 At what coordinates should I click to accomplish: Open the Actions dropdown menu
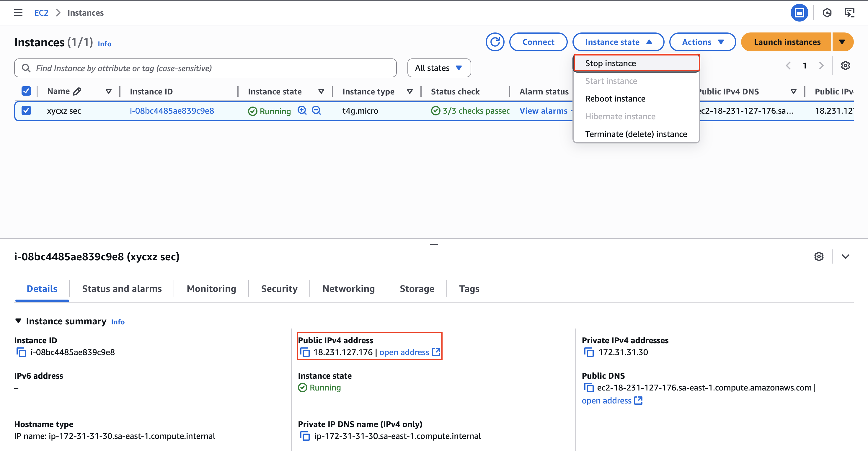(703, 42)
